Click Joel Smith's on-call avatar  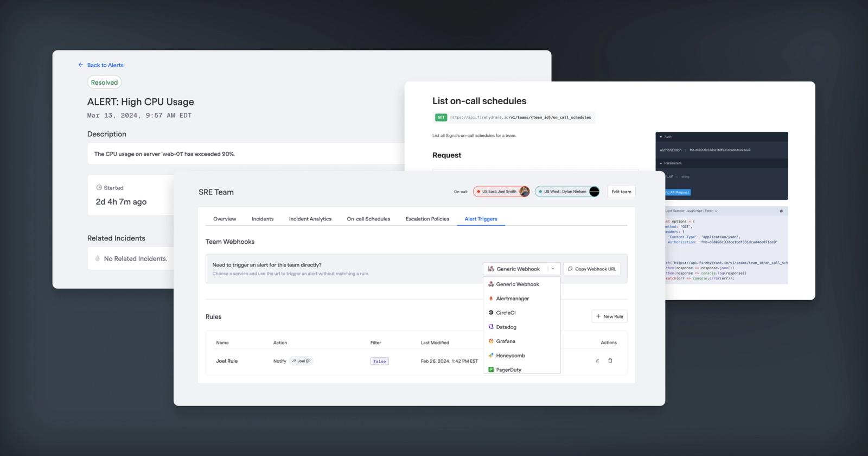(x=524, y=192)
